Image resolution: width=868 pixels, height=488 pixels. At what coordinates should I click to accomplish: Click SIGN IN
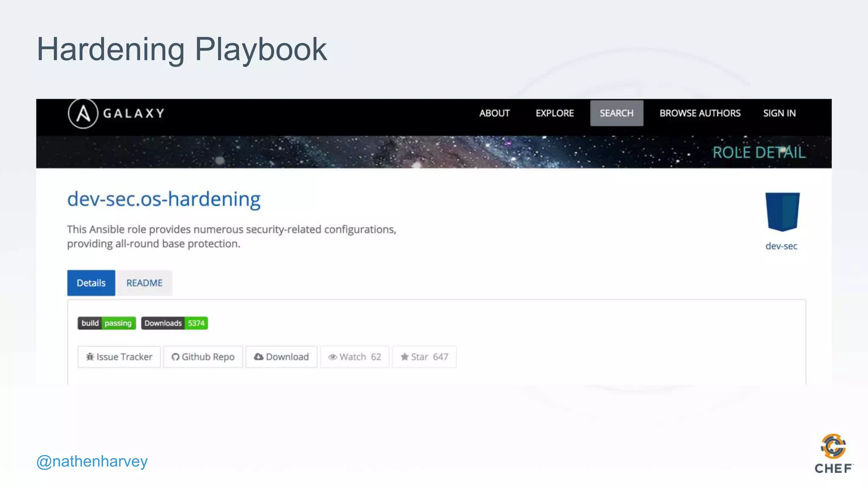point(779,114)
